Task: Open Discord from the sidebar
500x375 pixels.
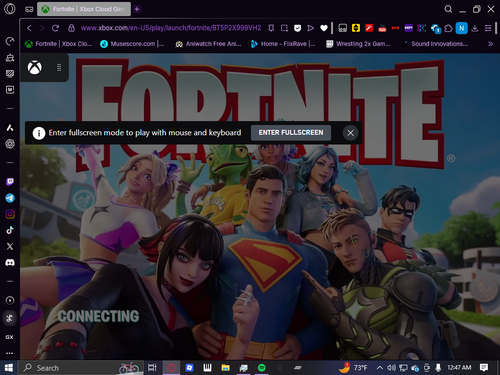Action: coord(10,263)
